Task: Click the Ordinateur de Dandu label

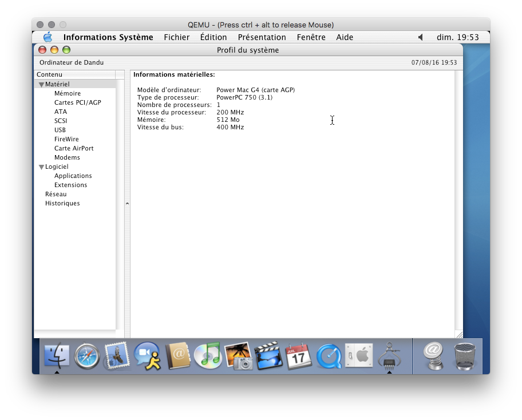Action: coord(72,62)
